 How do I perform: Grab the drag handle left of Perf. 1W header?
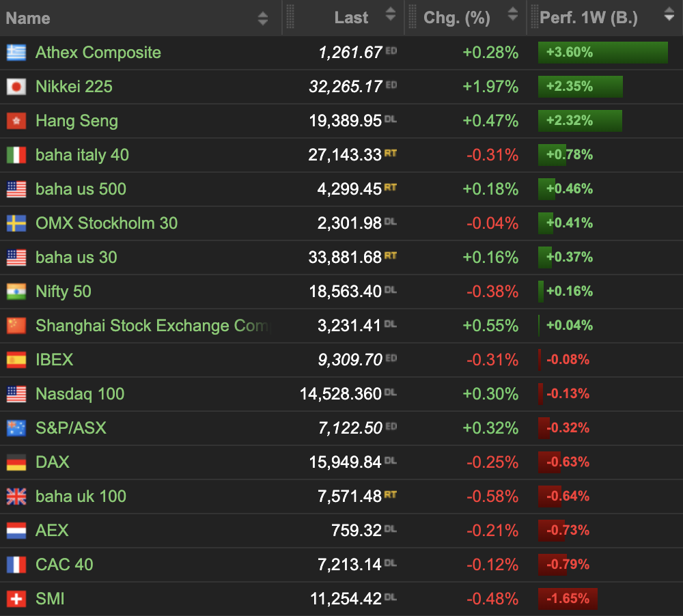click(535, 18)
